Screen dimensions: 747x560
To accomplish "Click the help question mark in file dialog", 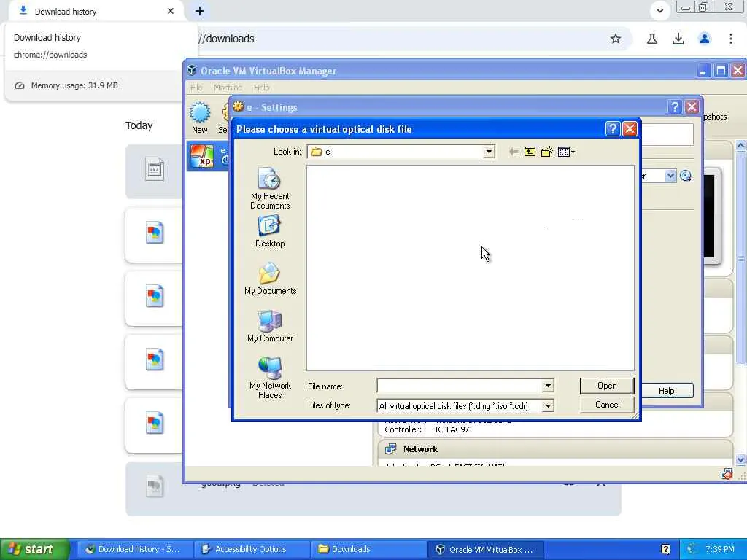I will 612,128.
